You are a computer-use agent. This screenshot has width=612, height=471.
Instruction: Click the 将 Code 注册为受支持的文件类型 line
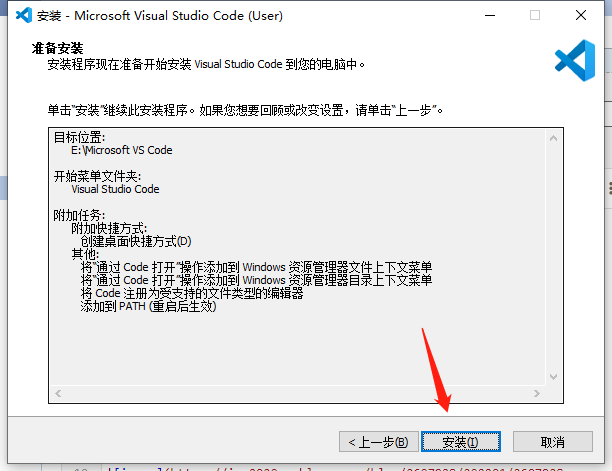(x=192, y=293)
